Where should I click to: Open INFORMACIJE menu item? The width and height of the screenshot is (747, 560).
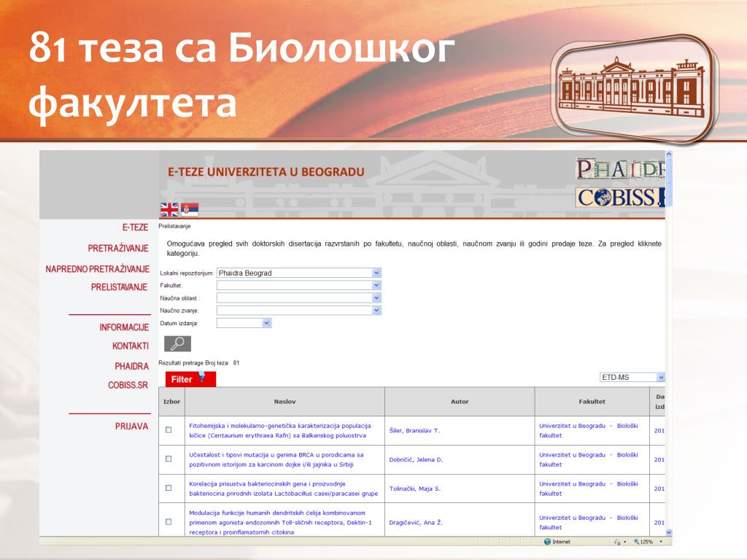point(124,327)
